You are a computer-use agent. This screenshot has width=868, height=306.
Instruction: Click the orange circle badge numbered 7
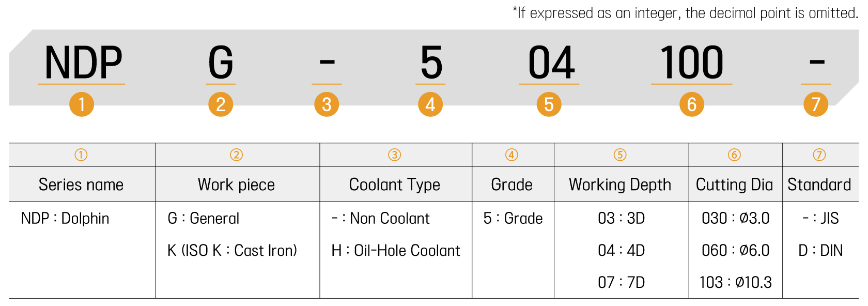816,104
